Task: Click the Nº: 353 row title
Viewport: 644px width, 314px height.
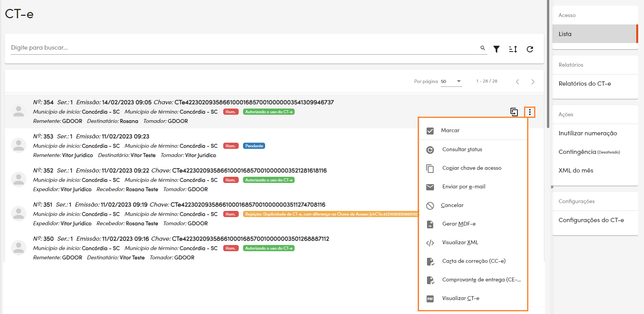Action: point(43,136)
